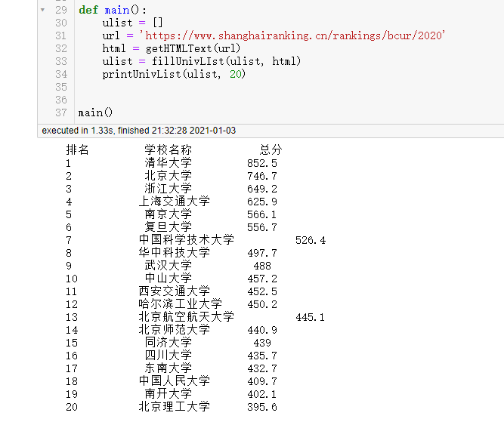
Task: Click 北京航空航天大学 in the output
Action: pyautogui.click(x=187, y=317)
